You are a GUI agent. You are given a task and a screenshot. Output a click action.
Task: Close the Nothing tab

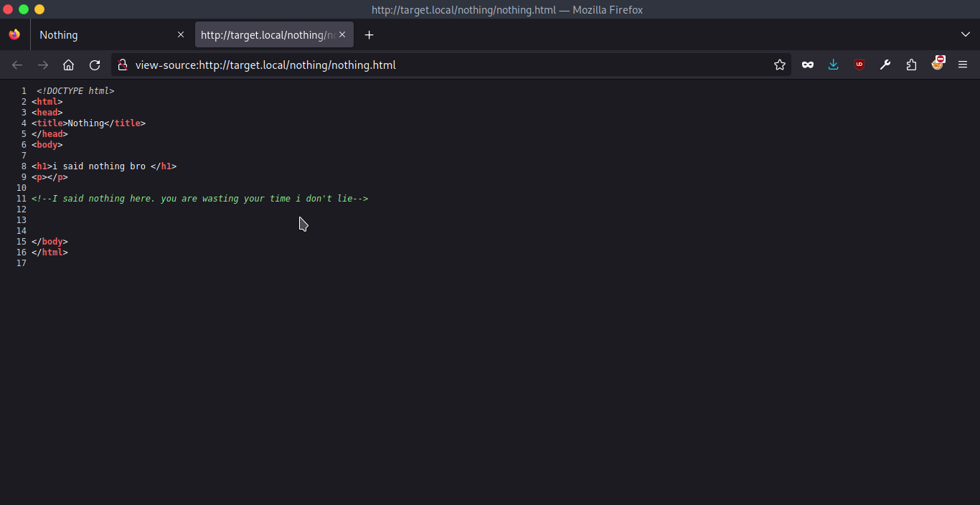pyautogui.click(x=181, y=34)
